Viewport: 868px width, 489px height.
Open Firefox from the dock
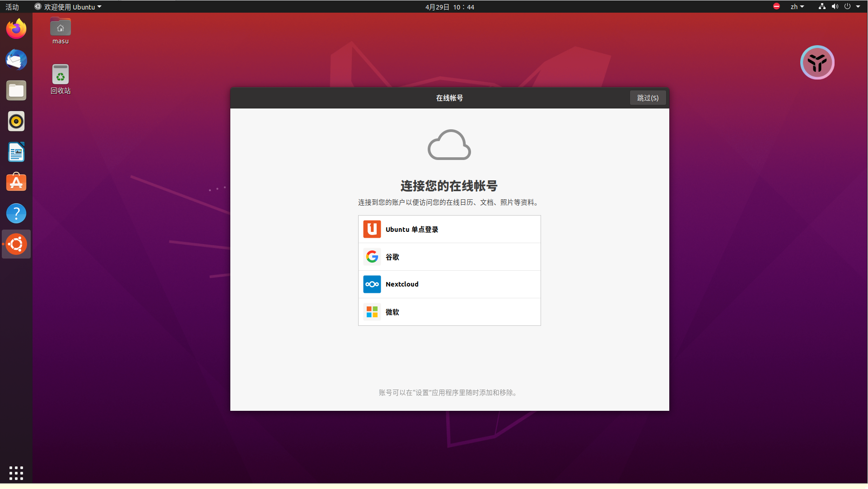coord(16,29)
